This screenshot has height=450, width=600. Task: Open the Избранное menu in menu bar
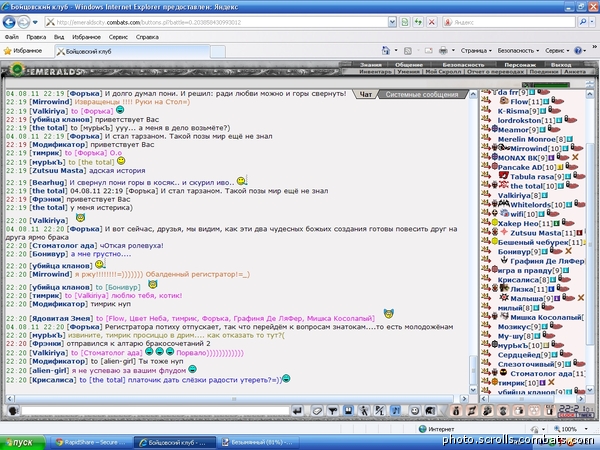(86, 37)
